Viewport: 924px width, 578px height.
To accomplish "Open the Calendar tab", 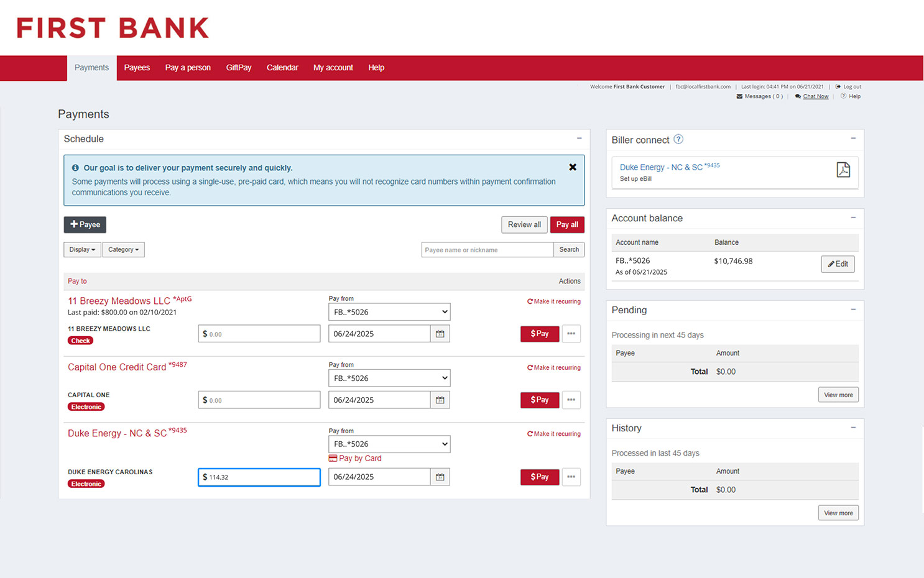I will coord(282,67).
